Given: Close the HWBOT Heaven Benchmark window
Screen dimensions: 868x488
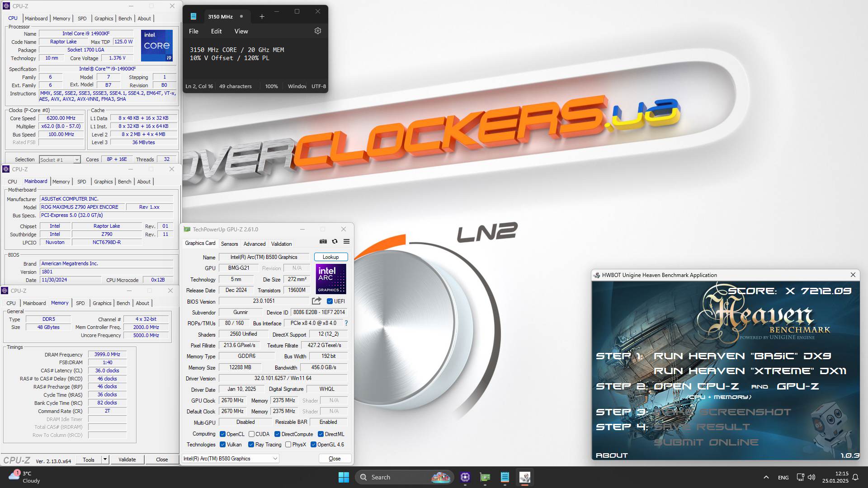Looking at the screenshot, I should tap(853, 275).
